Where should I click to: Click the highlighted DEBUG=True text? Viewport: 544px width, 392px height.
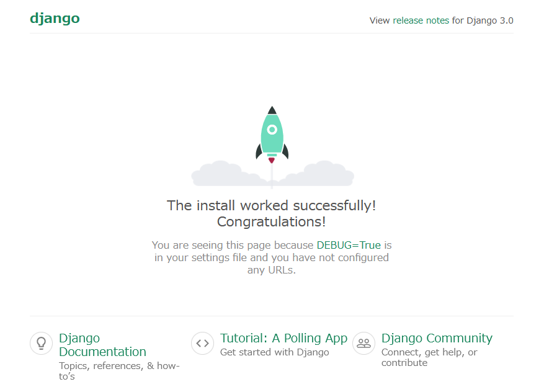349,245
